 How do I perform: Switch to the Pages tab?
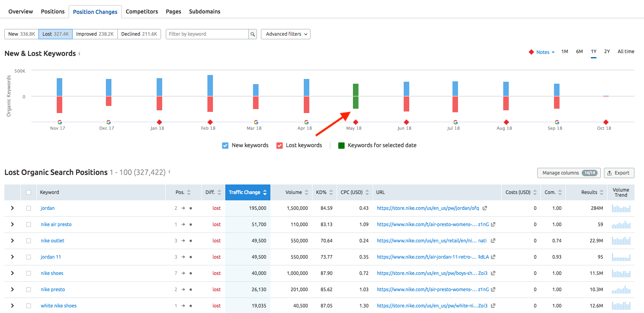[173, 12]
